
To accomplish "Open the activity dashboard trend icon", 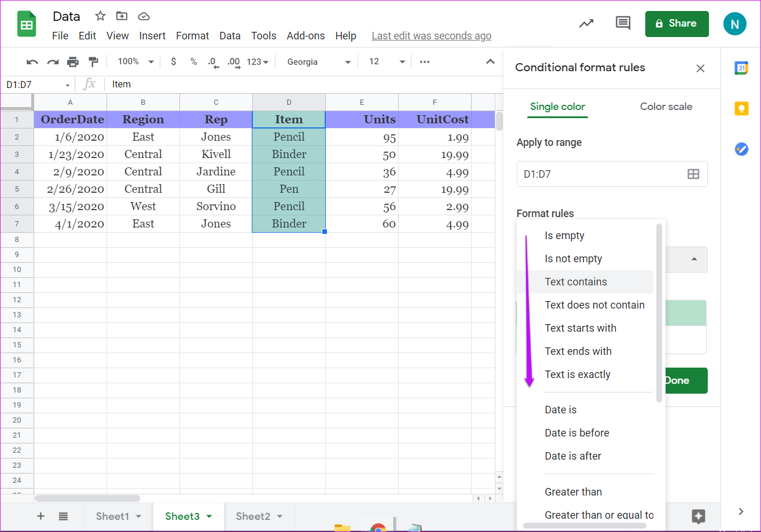I will click(586, 24).
